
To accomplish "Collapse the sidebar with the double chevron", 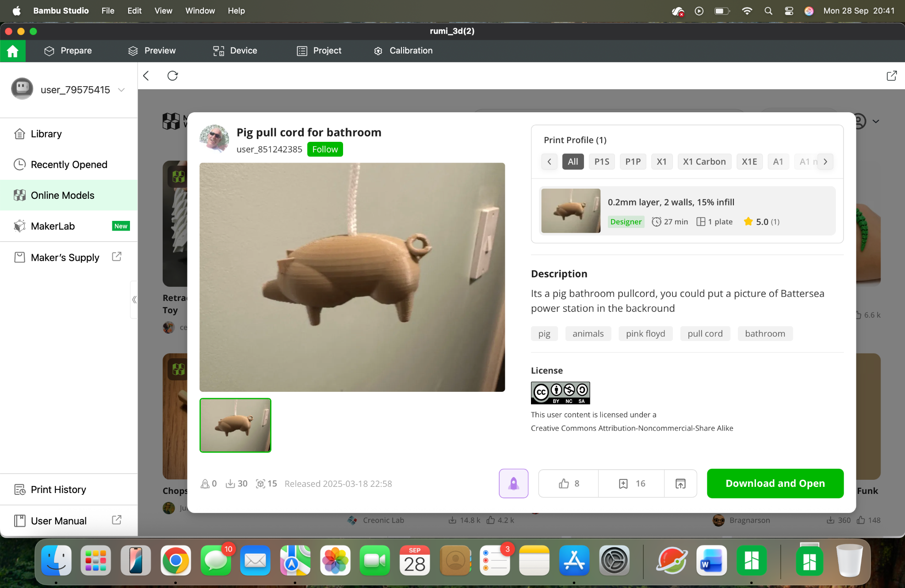I will click(134, 300).
